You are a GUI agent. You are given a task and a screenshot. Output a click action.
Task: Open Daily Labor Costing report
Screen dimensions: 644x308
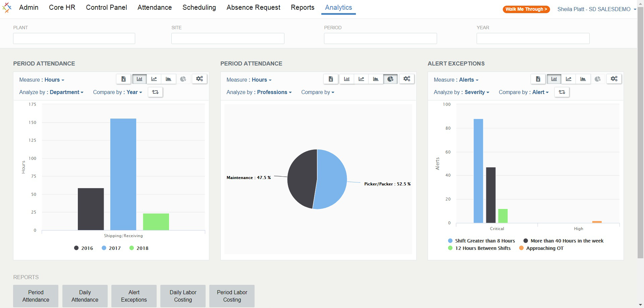coord(183,296)
